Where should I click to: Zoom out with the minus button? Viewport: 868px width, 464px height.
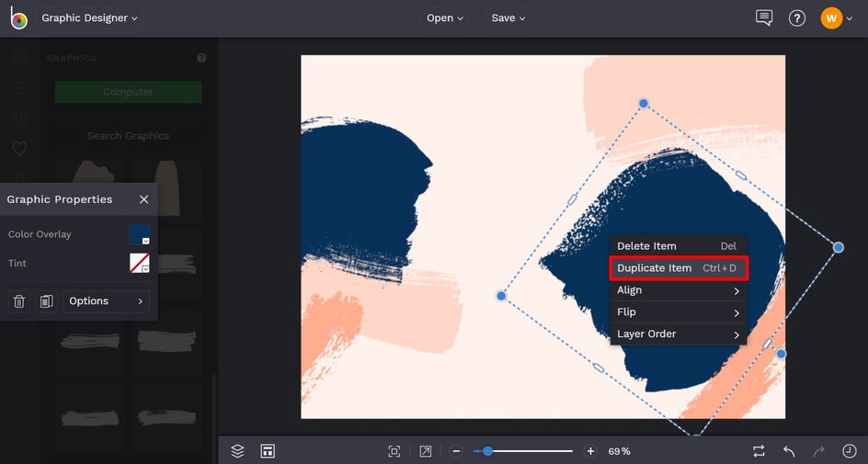(x=456, y=451)
